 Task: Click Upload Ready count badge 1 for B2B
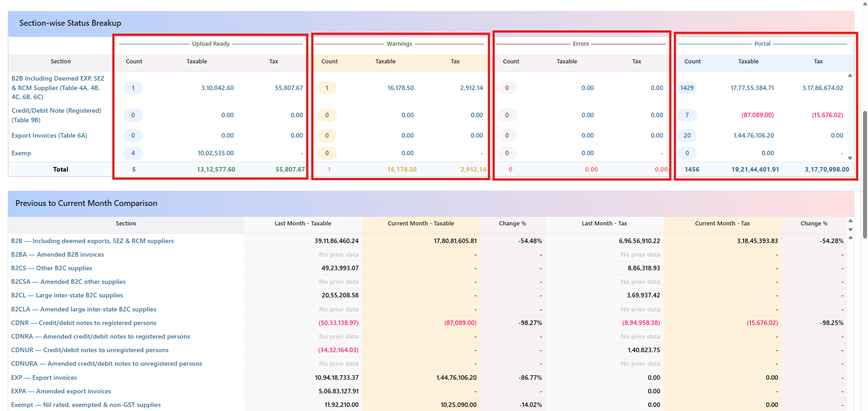(x=133, y=88)
